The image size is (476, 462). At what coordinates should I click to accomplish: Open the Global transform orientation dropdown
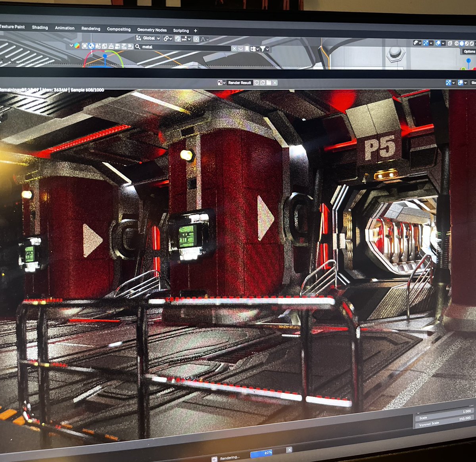tap(148, 38)
